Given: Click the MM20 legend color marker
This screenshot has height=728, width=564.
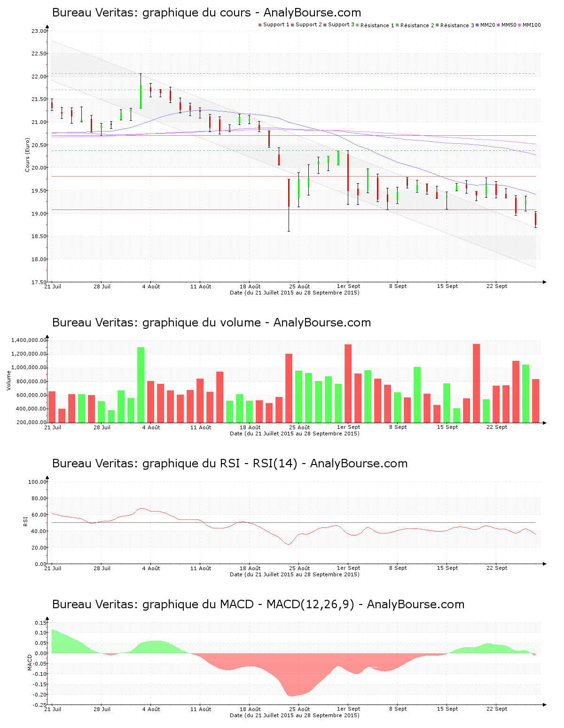Looking at the screenshot, I should 478,25.
